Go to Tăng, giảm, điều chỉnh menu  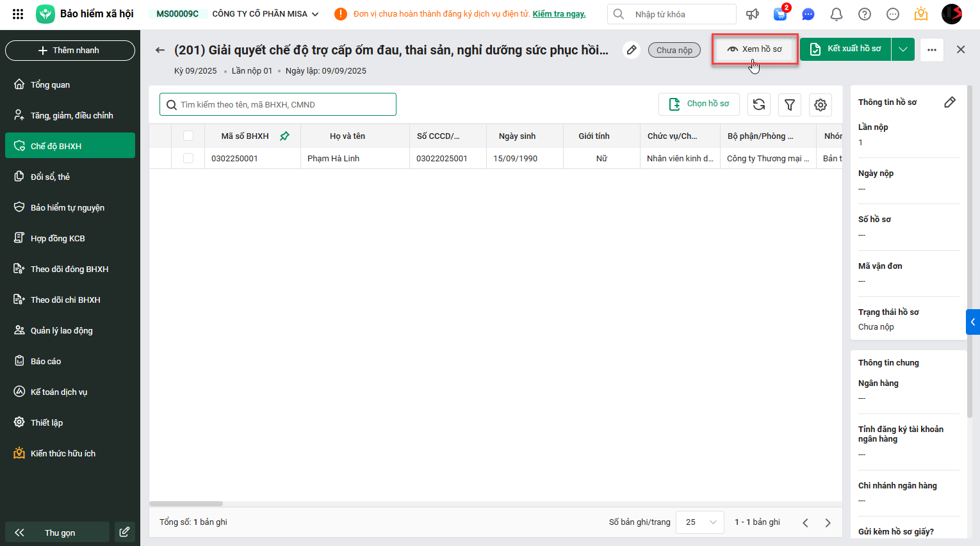coord(70,115)
